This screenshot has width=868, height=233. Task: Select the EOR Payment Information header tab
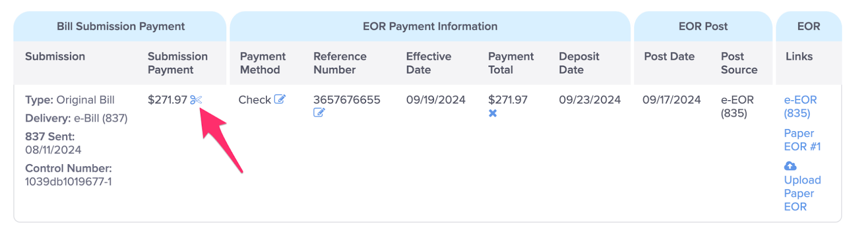[x=430, y=27]
